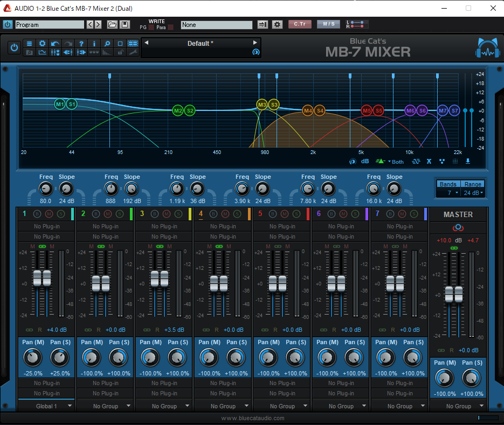The height and width of the screenshot is (425, 504).
Task: Click the green spectrum analyzer triangle icon
Action: tap(381, 161)
